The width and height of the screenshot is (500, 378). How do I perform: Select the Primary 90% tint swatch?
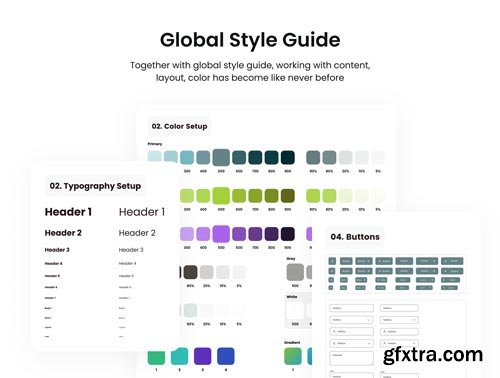(313, 157)
